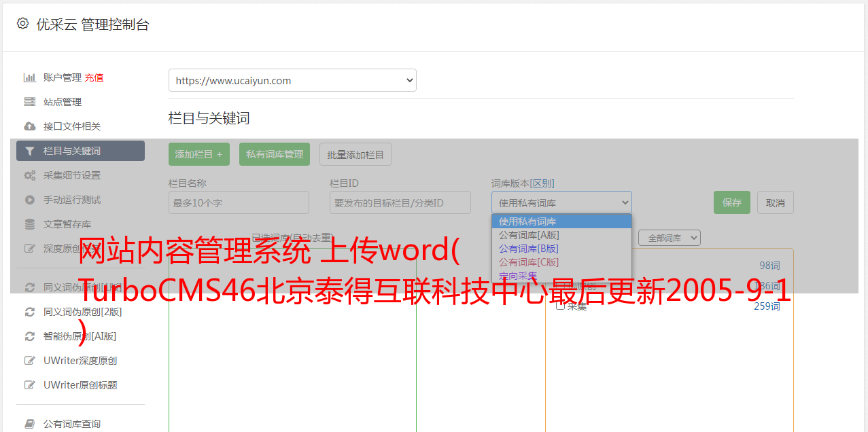This screenshot has height=432, width=868.
Task: Click the book icon for 公有词库查询
Action: click(x=30, y=424)
